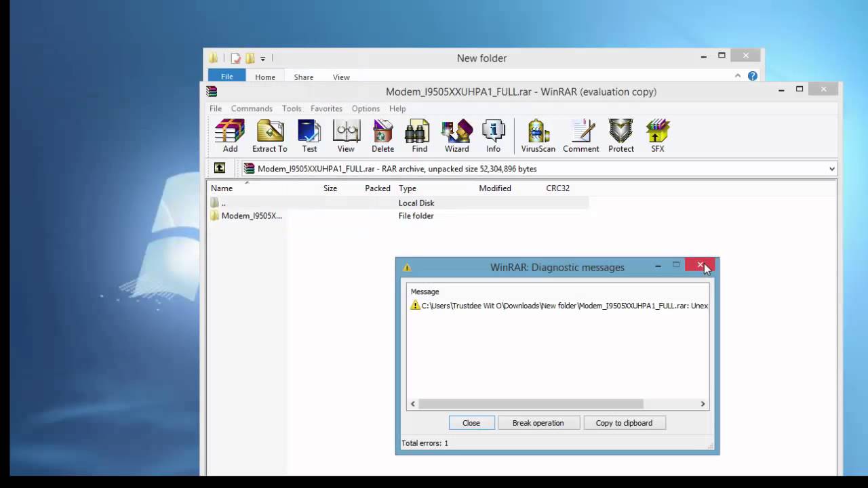Sort by Modified column header

pyautogui.click(x=495, y=188)
